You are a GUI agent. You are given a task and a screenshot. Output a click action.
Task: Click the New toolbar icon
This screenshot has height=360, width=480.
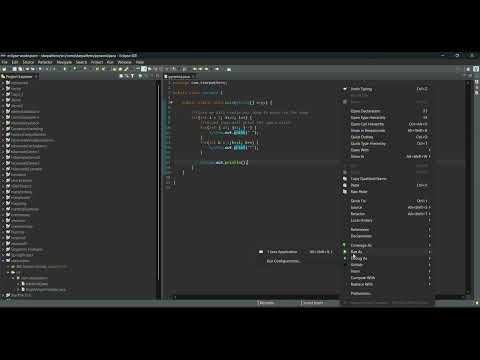4,69
